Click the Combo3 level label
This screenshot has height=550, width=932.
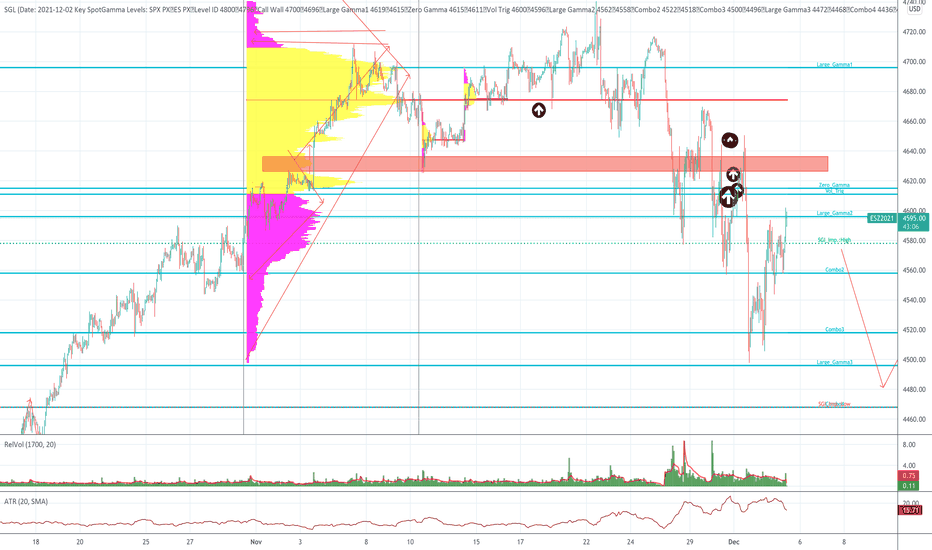[x=835, y=329]
